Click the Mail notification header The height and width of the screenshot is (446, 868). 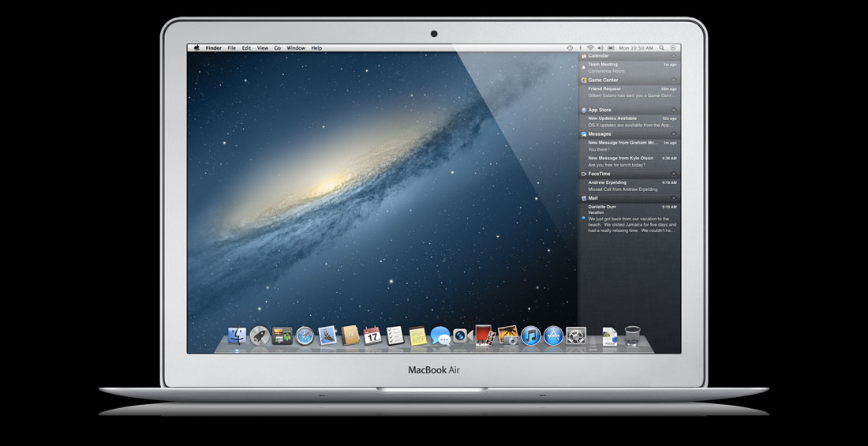point(630,198)
